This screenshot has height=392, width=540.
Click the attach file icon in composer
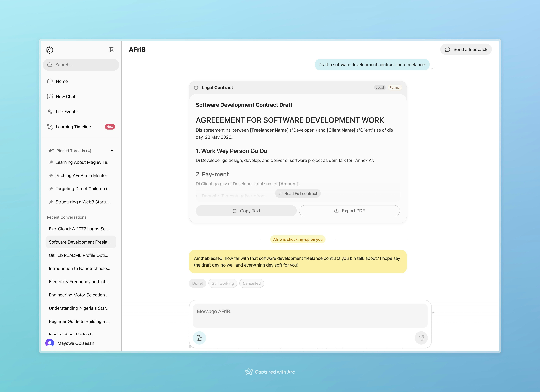tap(199, 338)
